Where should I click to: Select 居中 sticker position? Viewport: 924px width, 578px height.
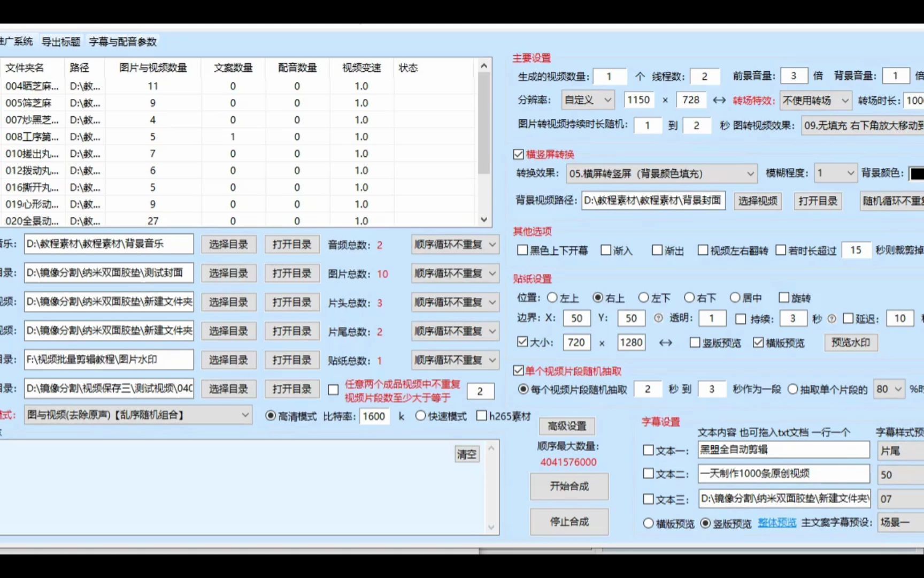click(735, 298)
